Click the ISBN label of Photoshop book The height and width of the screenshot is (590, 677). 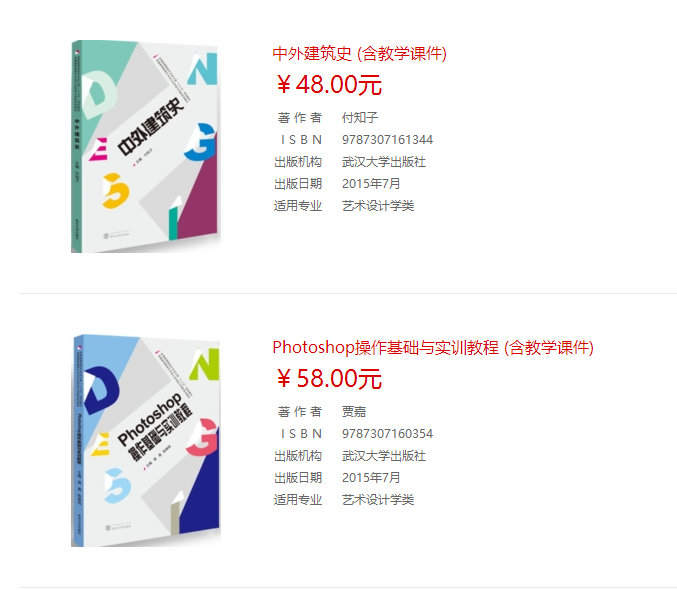click(301, 434)
